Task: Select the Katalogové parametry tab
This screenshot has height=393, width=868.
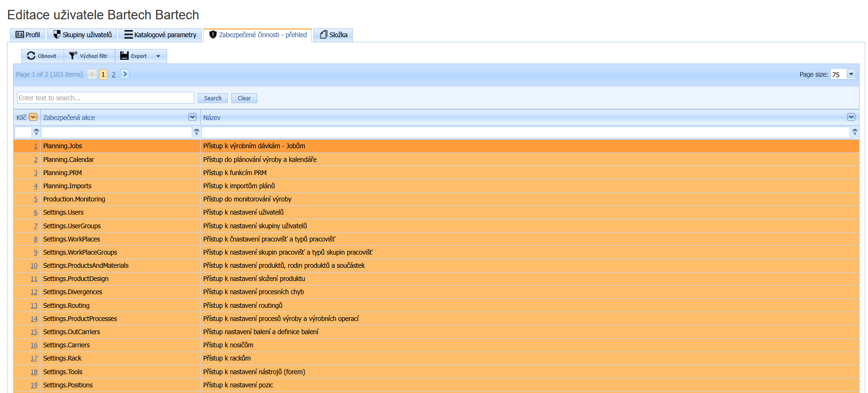Action: coord(160,35)
